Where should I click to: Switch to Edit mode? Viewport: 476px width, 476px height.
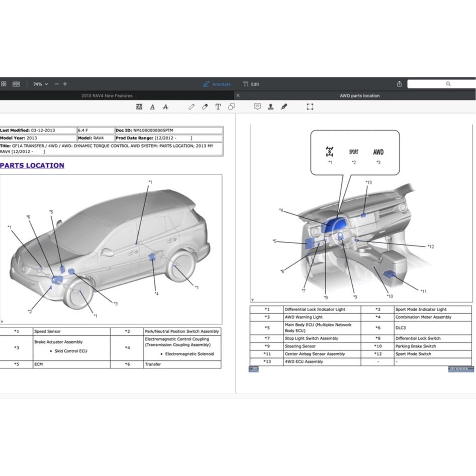pyautogui.click(x=251, y=84)
